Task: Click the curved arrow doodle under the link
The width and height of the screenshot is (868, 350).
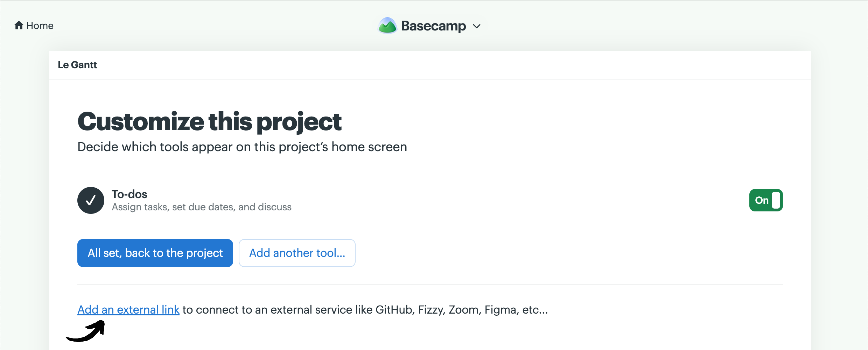Action: [86, 331]
